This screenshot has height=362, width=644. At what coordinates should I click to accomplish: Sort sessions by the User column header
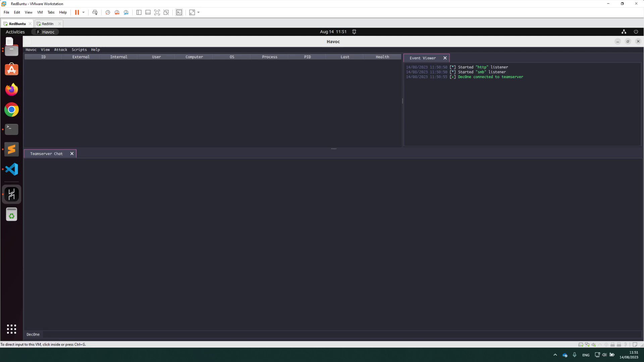[156, 57]
